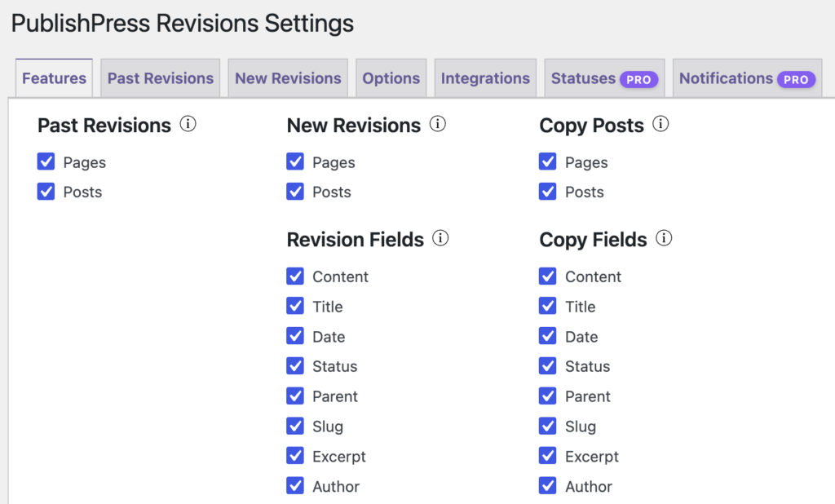Click the Slug label in Revision Fields
Screen dimensions: 835x504
click(328, 427)
